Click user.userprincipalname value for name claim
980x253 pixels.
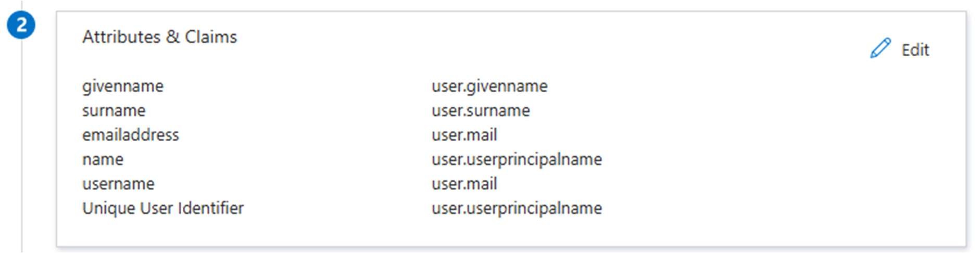click(516, 159)
